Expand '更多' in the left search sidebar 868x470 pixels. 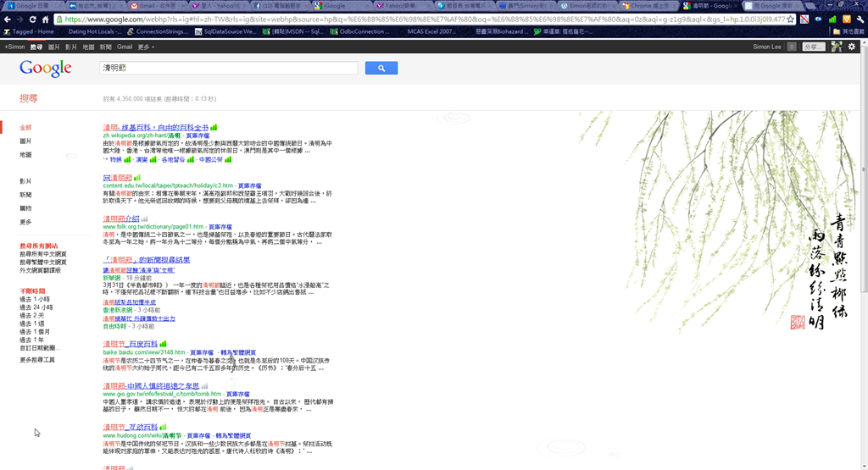point(25,222)
